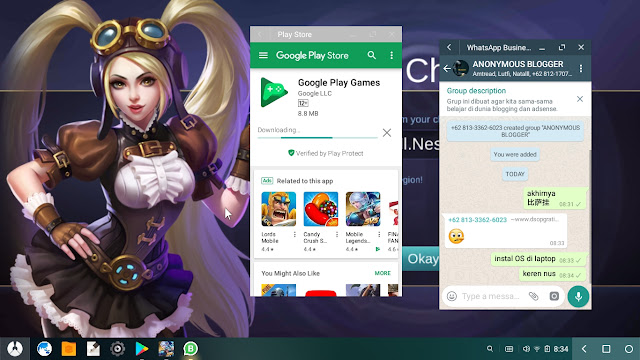The image size is (640, 360).
Task: Open Mobile Legends app thumbnail
Action: tap(363, 209)
